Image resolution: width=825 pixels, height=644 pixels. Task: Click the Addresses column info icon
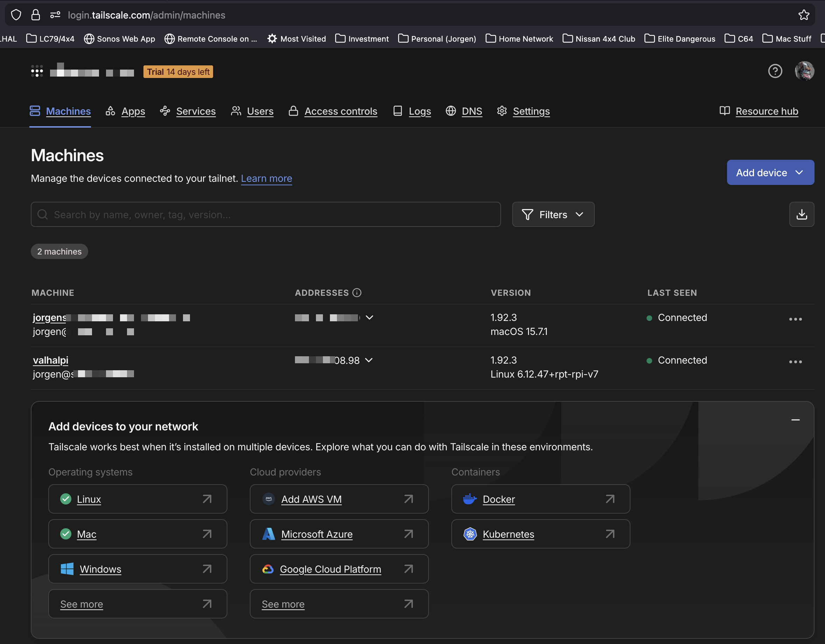tap(357, 293)
